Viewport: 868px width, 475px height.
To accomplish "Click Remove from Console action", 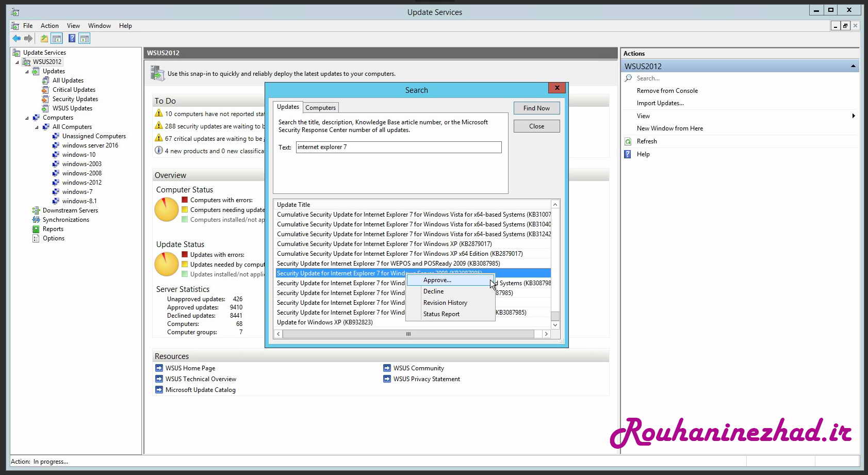I will 667,91.
